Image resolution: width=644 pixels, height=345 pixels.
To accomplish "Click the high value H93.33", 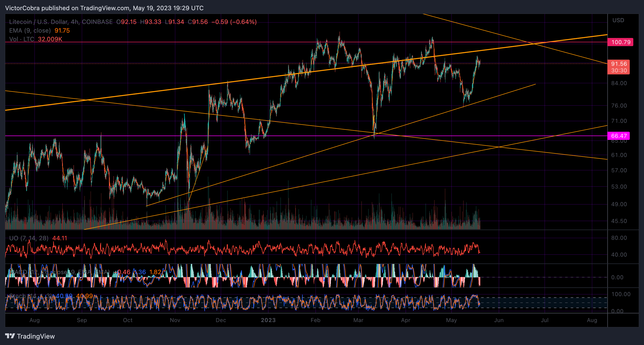I will (151, 22).
